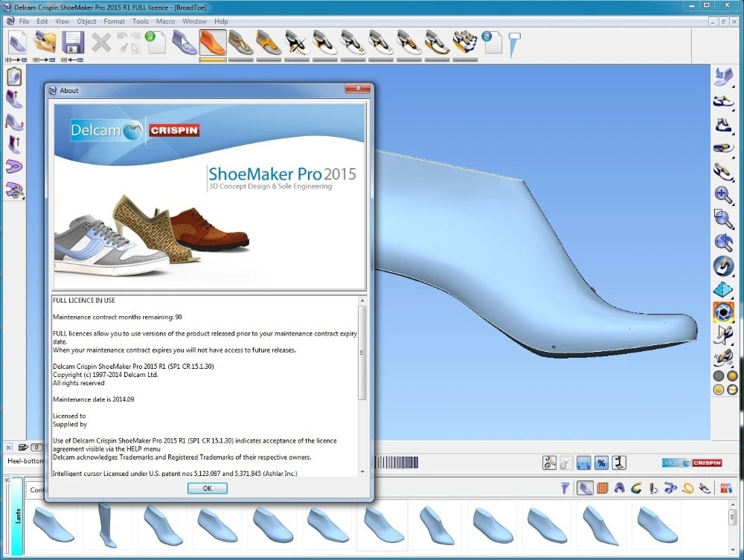This screenshot has width=744, height=560.
Task: Click OK in the About dialog
Action: 208,488
